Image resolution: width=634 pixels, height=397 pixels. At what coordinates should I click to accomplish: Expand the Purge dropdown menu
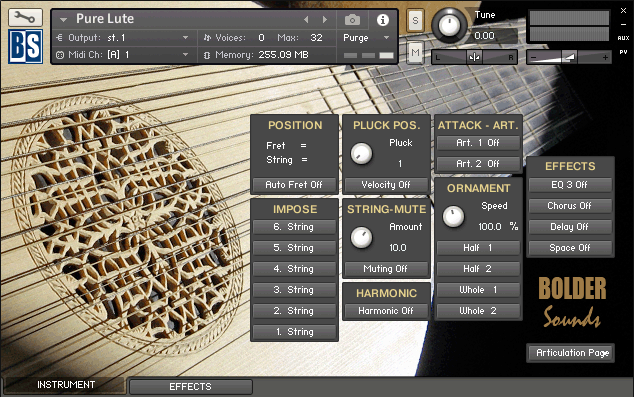[366, 38]
